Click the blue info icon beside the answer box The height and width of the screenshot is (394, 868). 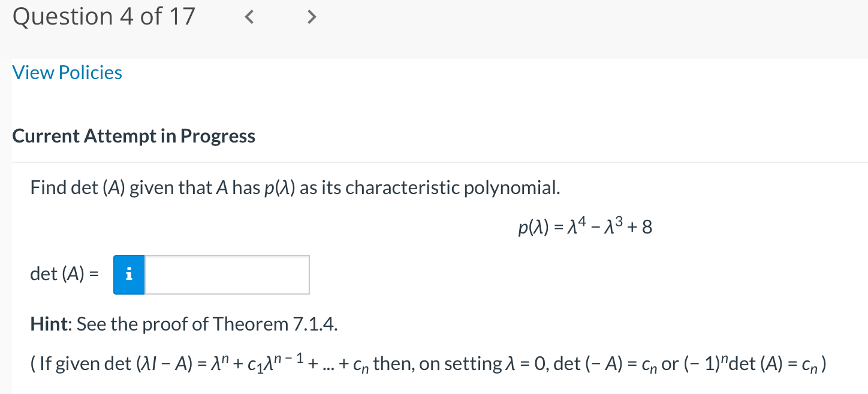point(128,274)
